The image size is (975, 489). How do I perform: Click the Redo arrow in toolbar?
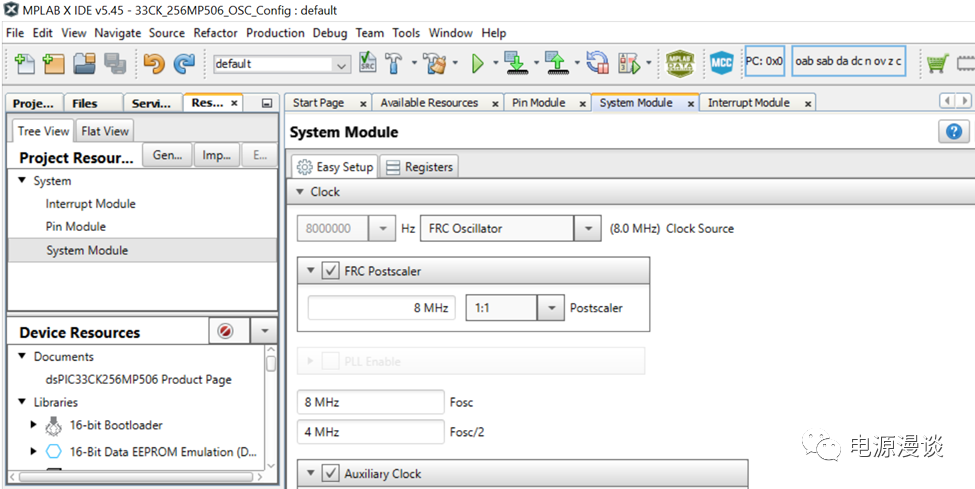tap(185, 64)
